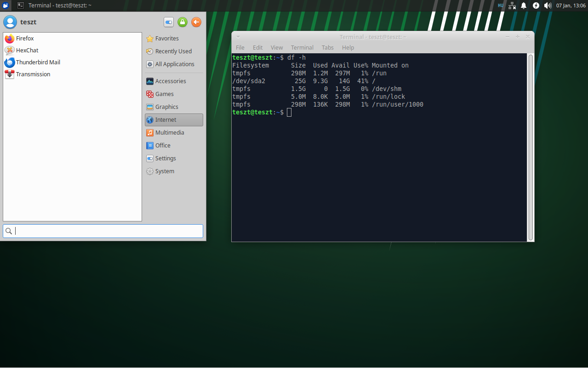Click the notification bell icon
This screenshot has width=588, height=368.
(524, 6)
